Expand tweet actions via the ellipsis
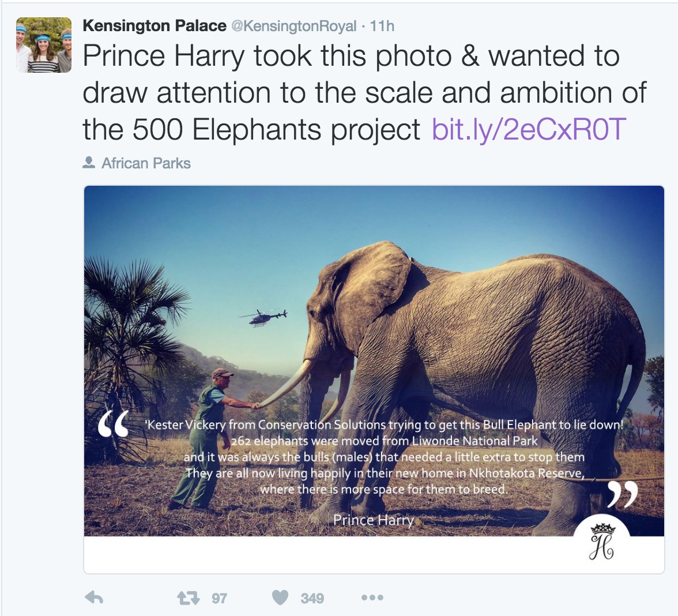This screenshot has height=616, width=678. [x=372, y=598]
